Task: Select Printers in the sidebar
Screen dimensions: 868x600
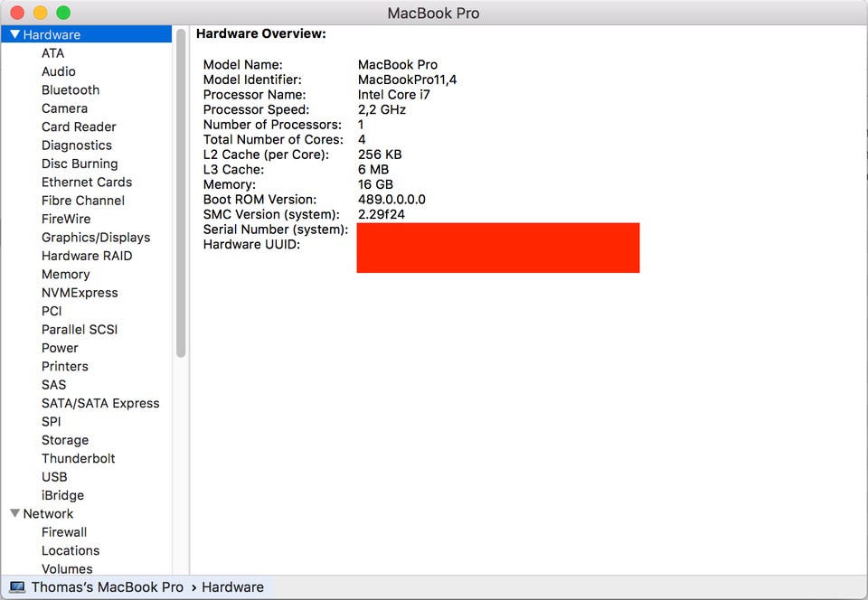Action: 65,366
